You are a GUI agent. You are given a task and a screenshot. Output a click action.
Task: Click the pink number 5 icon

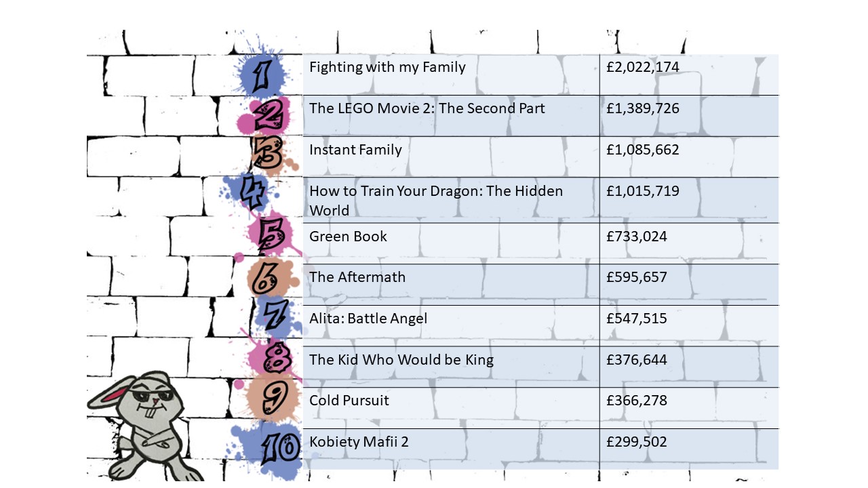click(269, 235)
